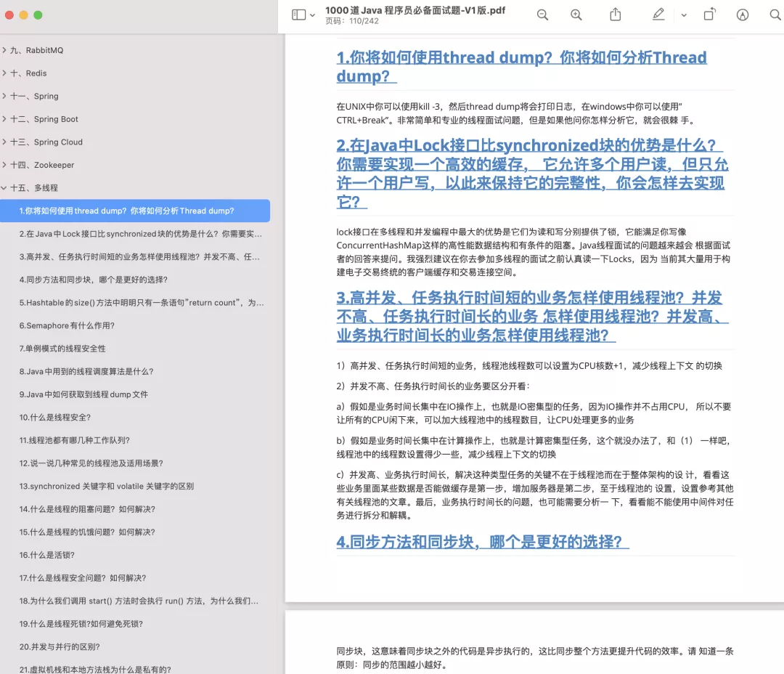This screenshot has height=674, width=784.
Task: Click heading link 4.同步方法和同步块，哪个是更好的选择
Action: pos(482,543)
